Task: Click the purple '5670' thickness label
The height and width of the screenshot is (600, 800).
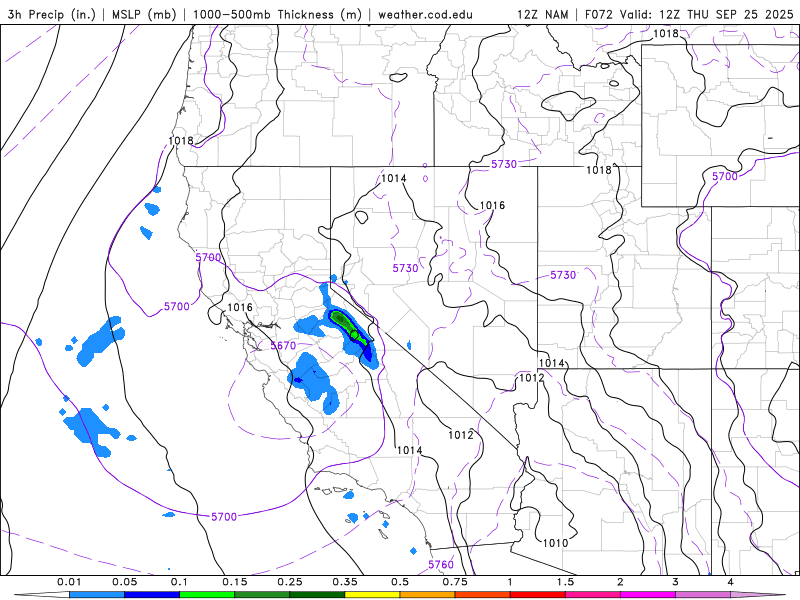Action: click(x=283, y=346)
